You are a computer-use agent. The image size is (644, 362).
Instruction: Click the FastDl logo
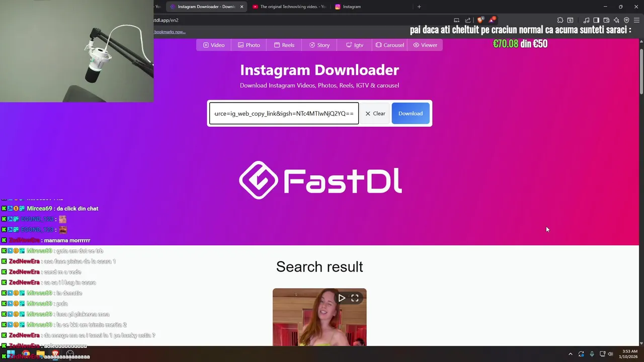pos(320,180)
